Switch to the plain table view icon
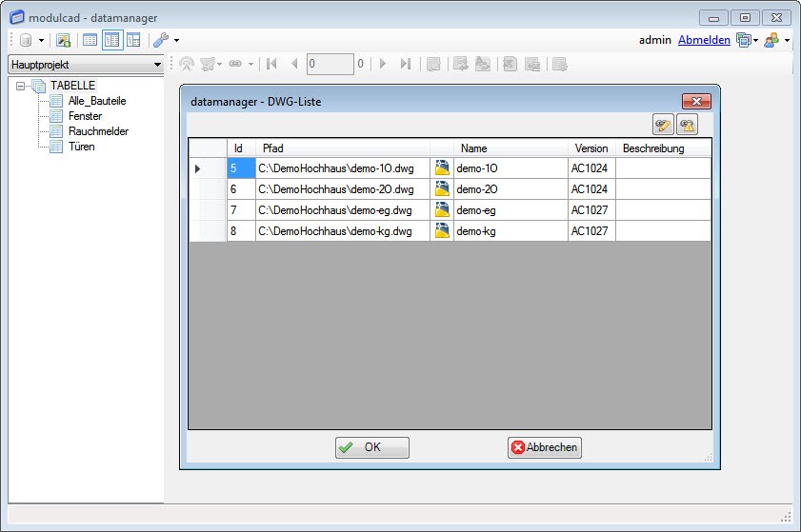This screenshot has height=532, width=801. tap(90, 40)
